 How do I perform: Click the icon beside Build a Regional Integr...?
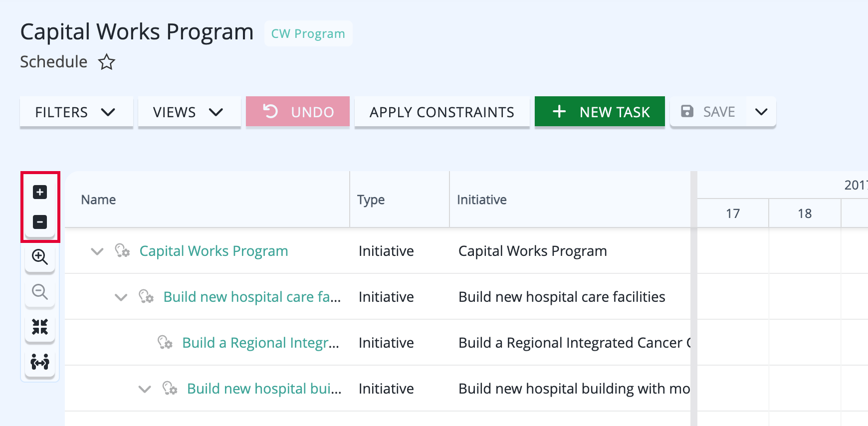coord(165,342)
